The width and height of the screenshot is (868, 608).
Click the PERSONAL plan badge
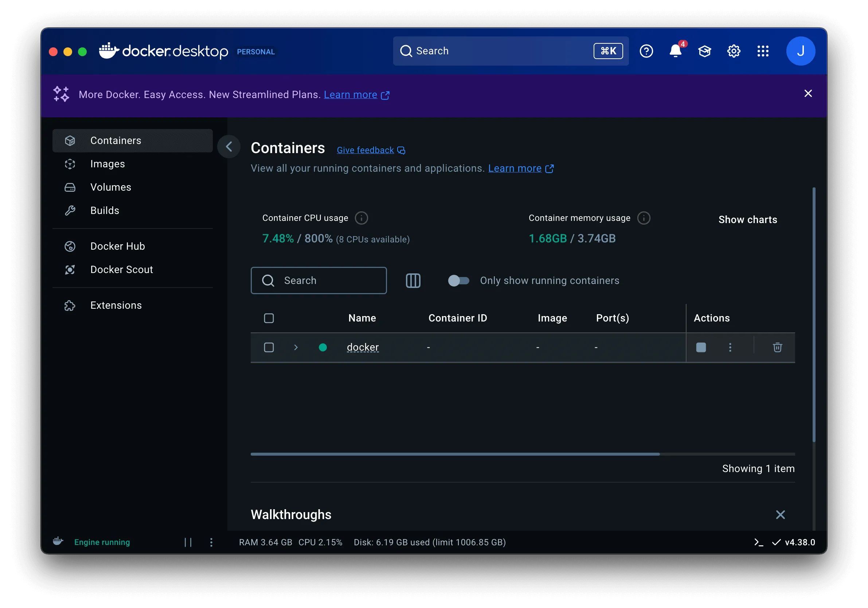click(256, 52)
